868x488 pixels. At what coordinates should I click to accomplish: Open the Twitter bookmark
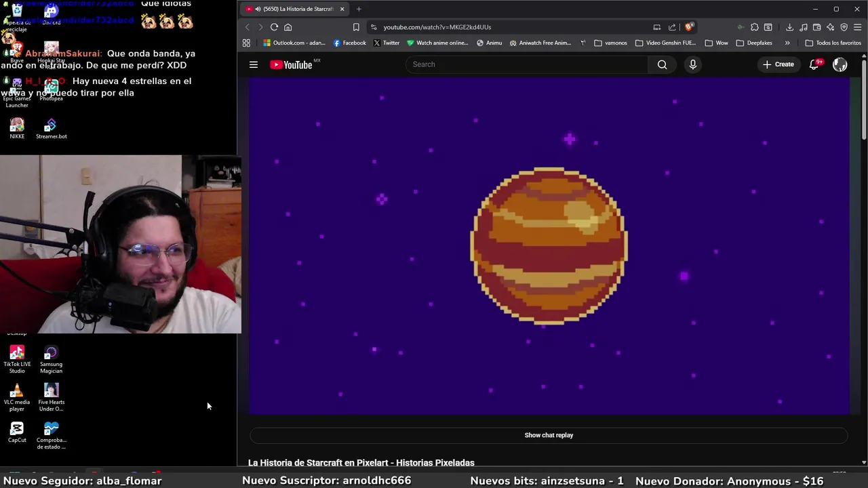(x=387, y=43)
